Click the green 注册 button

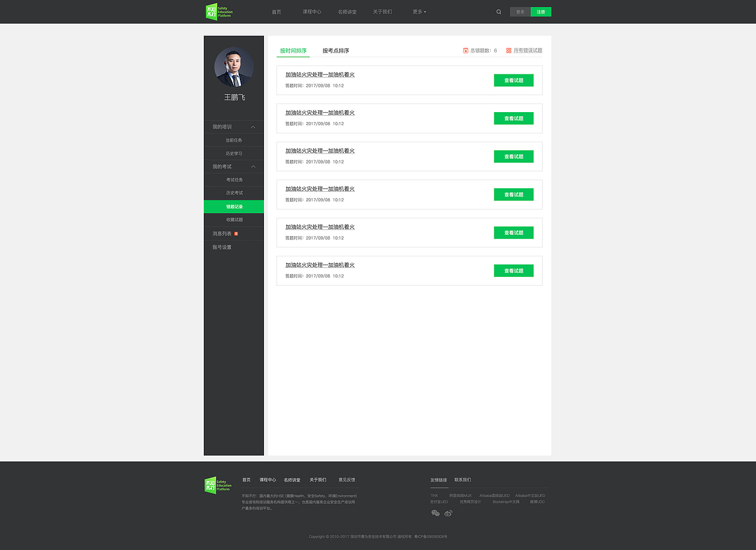point(541,12)
